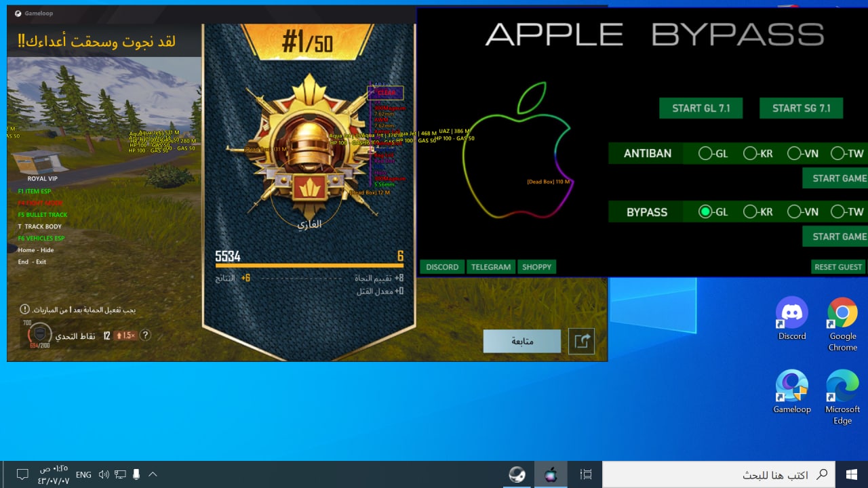Click the Gameloop taskbar icon
This screenshot has height=488, width=868.
pos(517,474)
